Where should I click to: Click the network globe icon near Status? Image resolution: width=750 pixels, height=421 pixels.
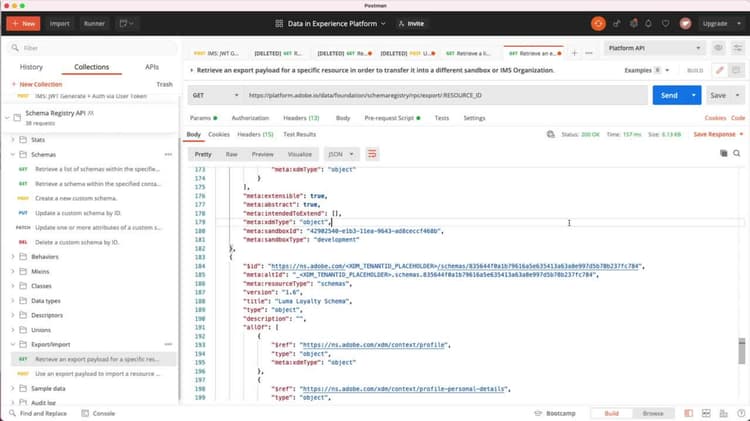coord(551,134)
